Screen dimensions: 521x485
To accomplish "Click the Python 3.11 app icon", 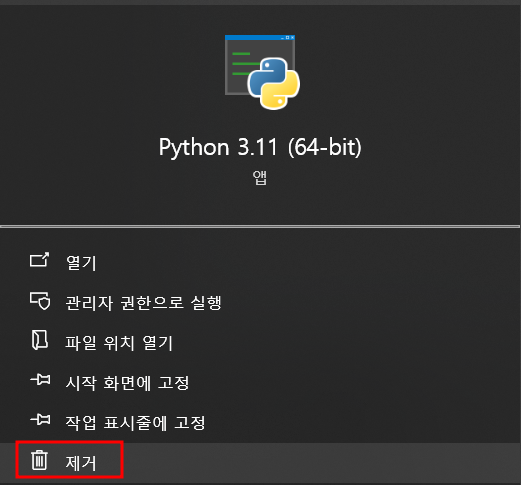I will pyautogui.click(x=262, y=72).
